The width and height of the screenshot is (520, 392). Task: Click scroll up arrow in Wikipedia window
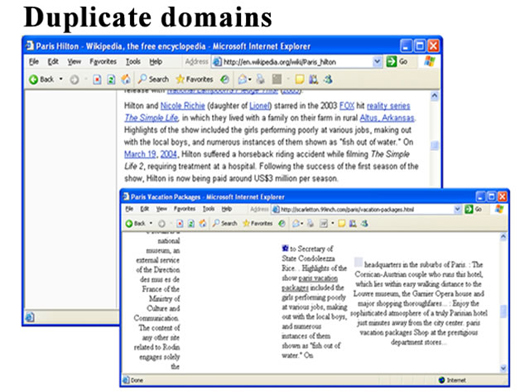pyautogui.click(x=434, y=96)
